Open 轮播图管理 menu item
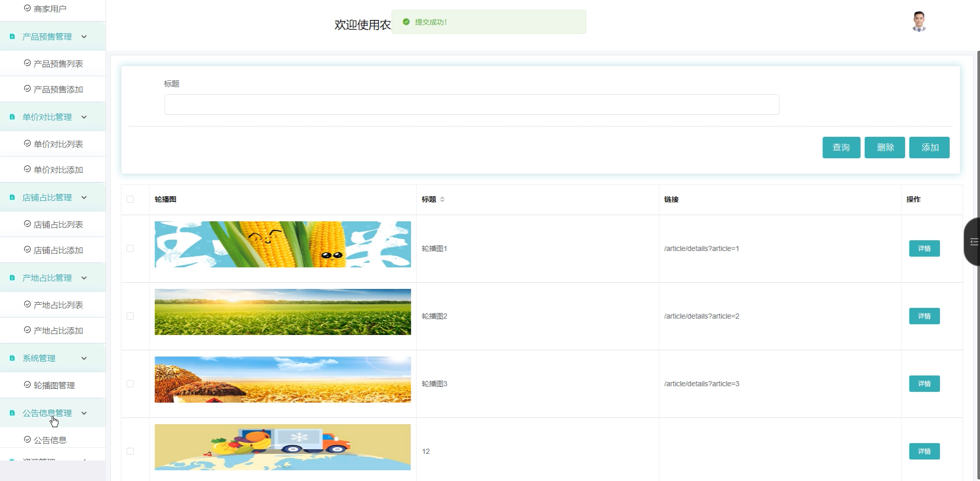Screen dimensions: 980x481 click(53, 385)
